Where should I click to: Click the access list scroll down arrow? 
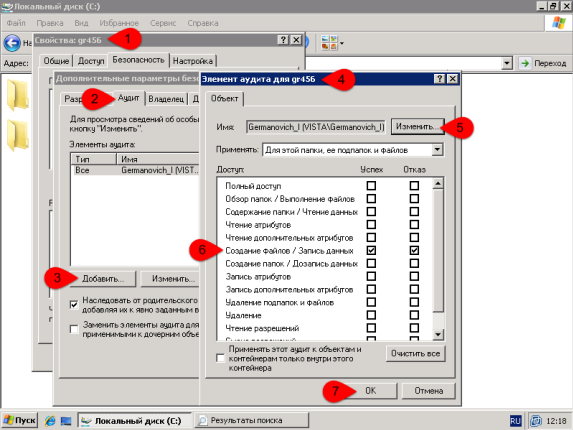click(438, 334)
